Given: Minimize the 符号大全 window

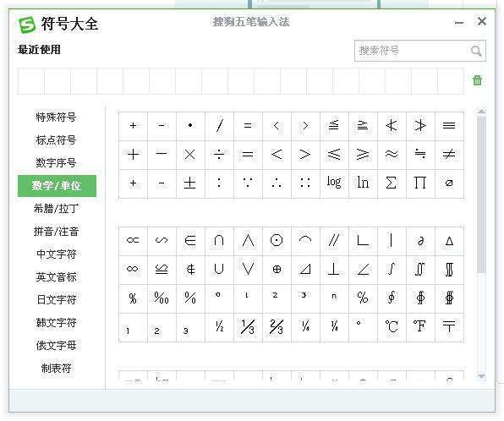Looking at the screenshot, I should pos(459,23).
